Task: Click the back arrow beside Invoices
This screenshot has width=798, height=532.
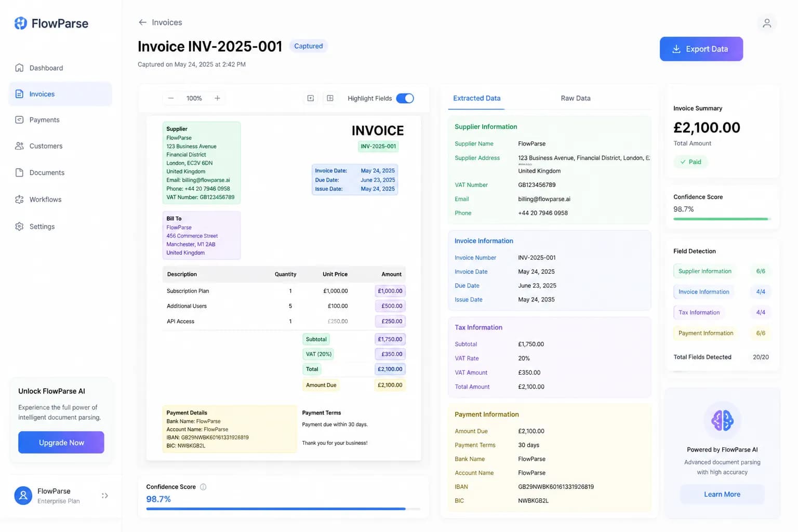Action: click(x=142, y=22)
